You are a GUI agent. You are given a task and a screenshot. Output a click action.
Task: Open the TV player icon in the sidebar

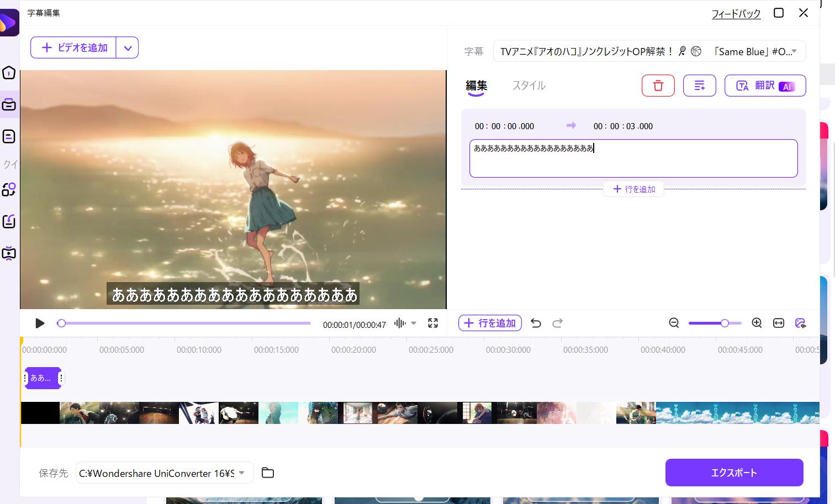pos(9,253)
